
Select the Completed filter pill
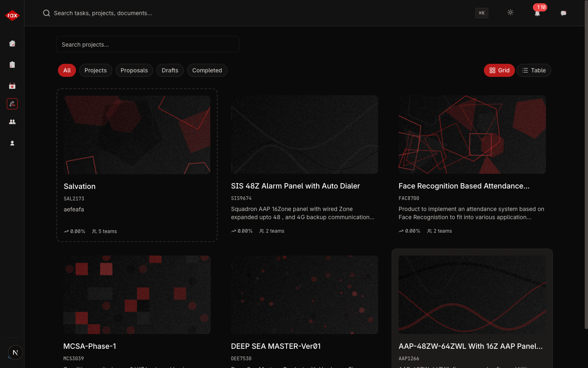point(207,70)
